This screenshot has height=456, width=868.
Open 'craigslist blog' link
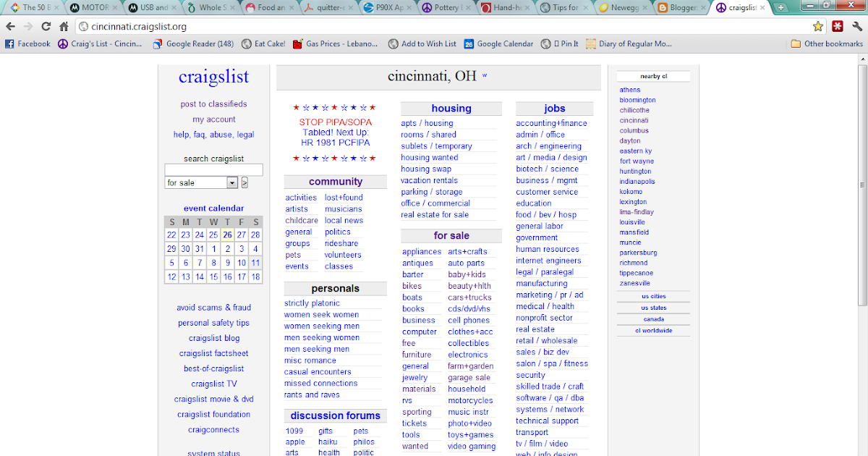click(213, 338)
